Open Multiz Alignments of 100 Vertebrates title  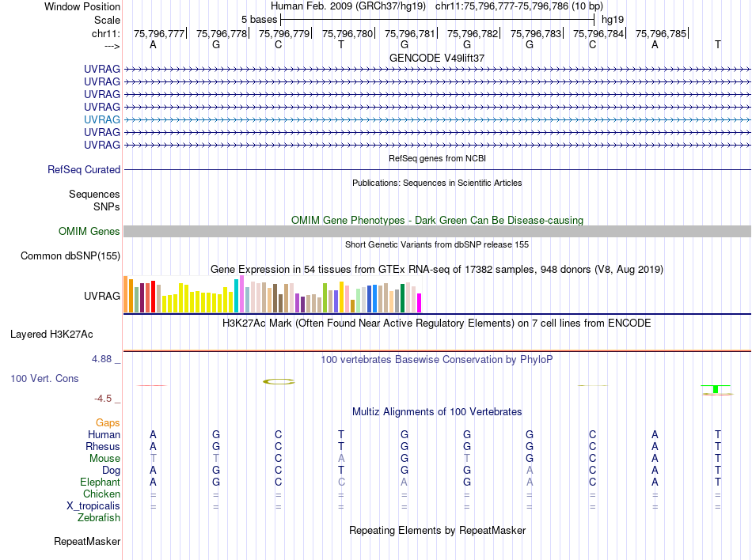point(437,412)
